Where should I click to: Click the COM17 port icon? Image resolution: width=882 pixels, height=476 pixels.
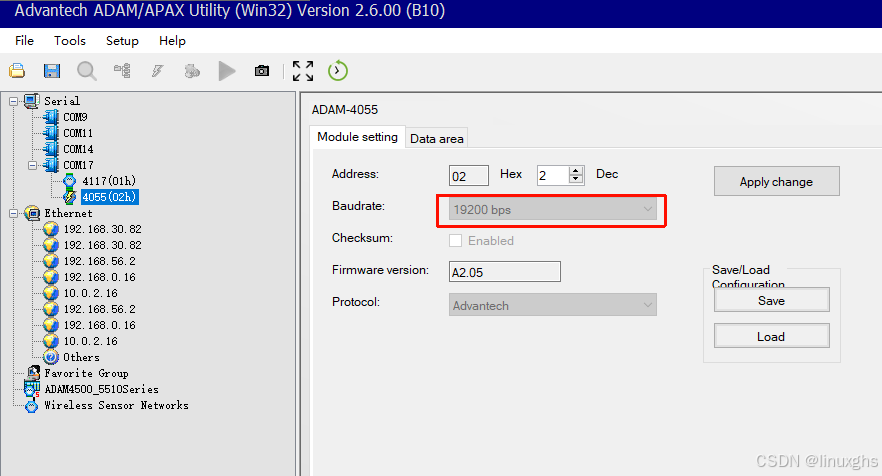51,165
